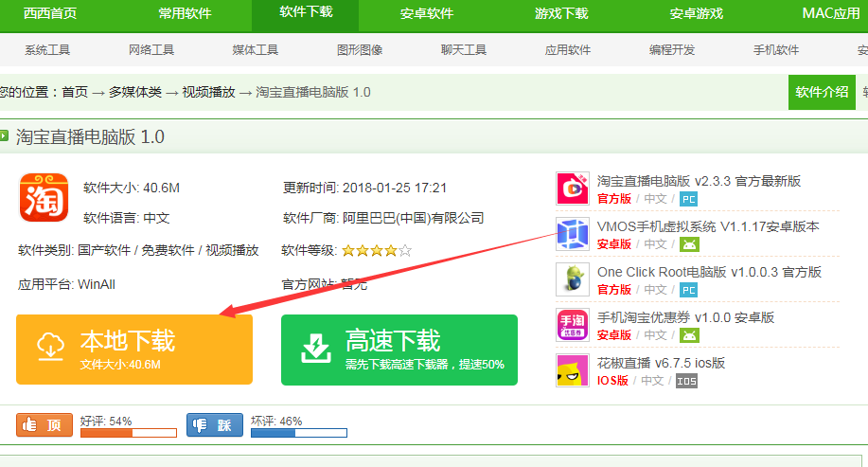The image size is (868, 467).
Task: Click the Android badge under 手机淘宝优惠券
Action: click(x=689, y=335)
